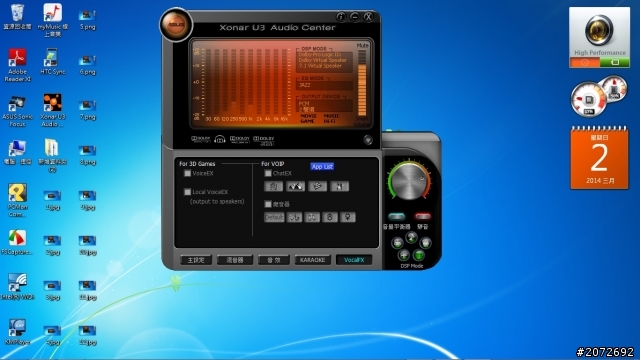Click the Dolby Virtual Speaker entry
The image size is (640, 360).
(x=322, y=60)
